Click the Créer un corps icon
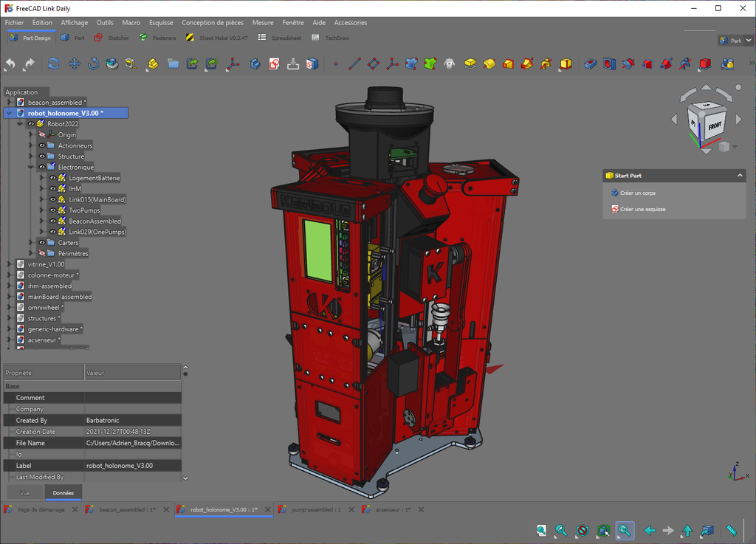Viewport: 756px width, 544px height. tap(614, 193)
